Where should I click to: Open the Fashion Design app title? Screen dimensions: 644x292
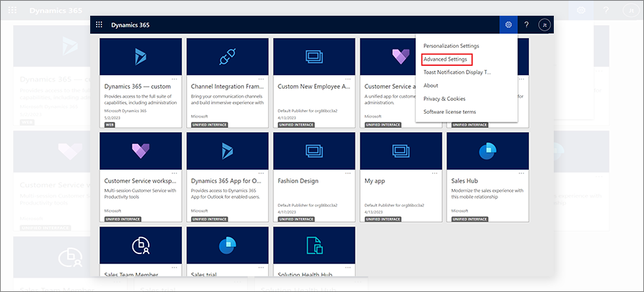298,181
